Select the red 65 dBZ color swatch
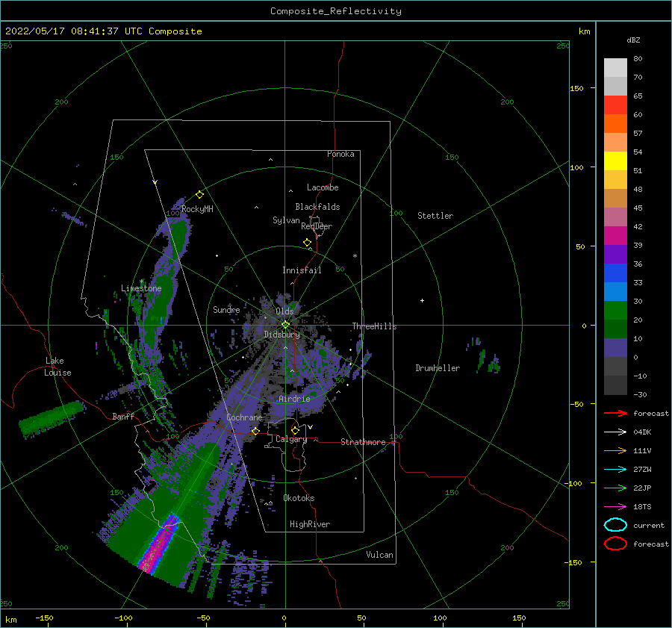Image resolution: width=672 pixels, height=628 pixels. click(x=615, y=105)
